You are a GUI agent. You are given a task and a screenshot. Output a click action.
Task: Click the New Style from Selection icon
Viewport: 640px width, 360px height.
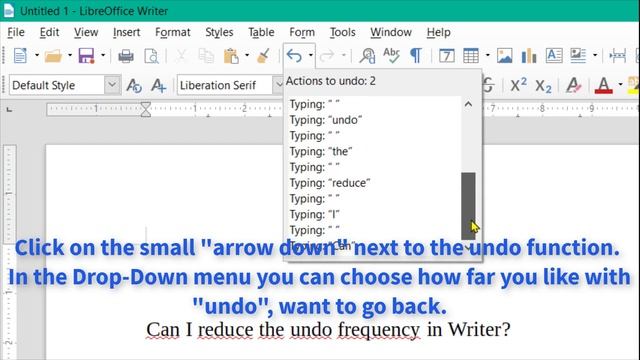tap(158, 85)
